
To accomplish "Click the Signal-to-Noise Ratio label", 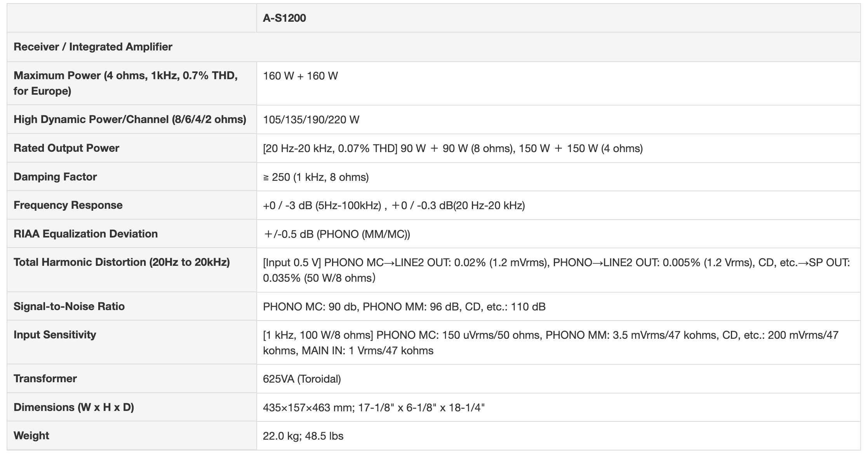I will click(x=69, y=306).
